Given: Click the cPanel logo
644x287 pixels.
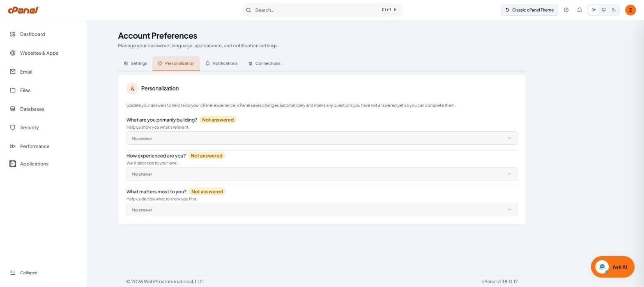Looking at the screenshot, I should tap(23, 10).
